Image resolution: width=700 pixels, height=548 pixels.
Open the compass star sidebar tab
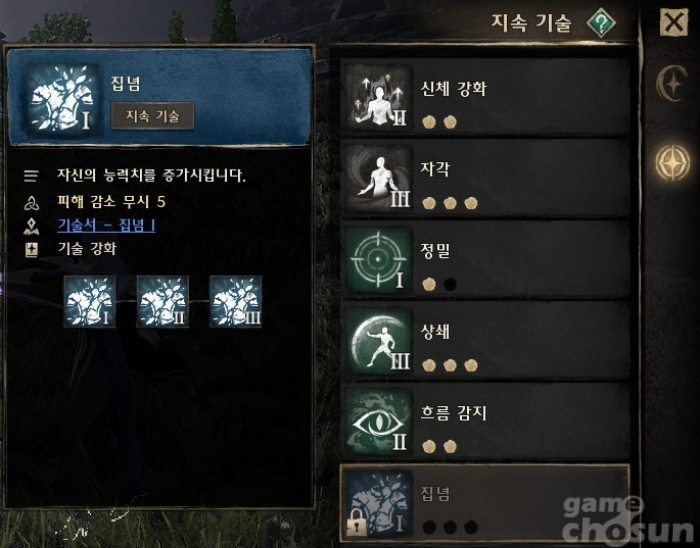[x=672, y=162]
